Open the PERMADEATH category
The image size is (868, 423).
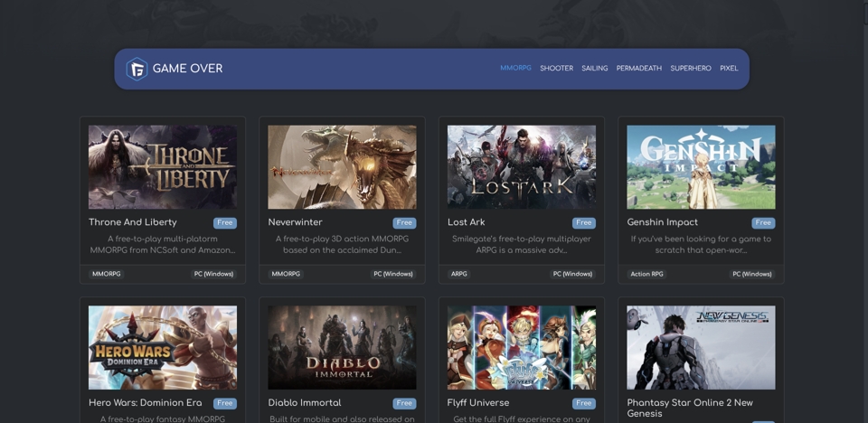[639, 68]
